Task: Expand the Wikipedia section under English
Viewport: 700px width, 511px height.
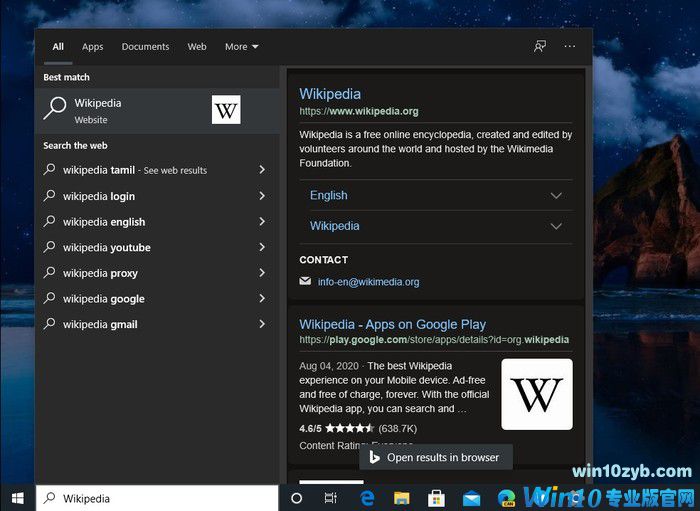Action: 556,226
